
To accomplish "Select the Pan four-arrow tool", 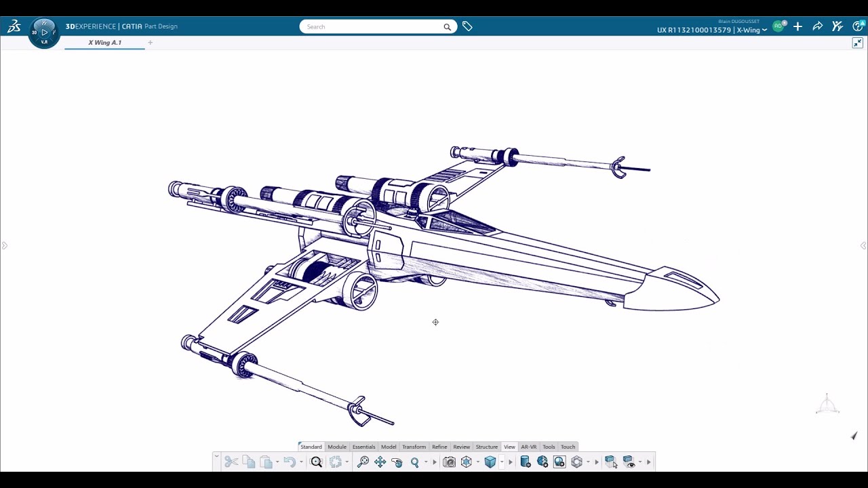I will (380, 462).
